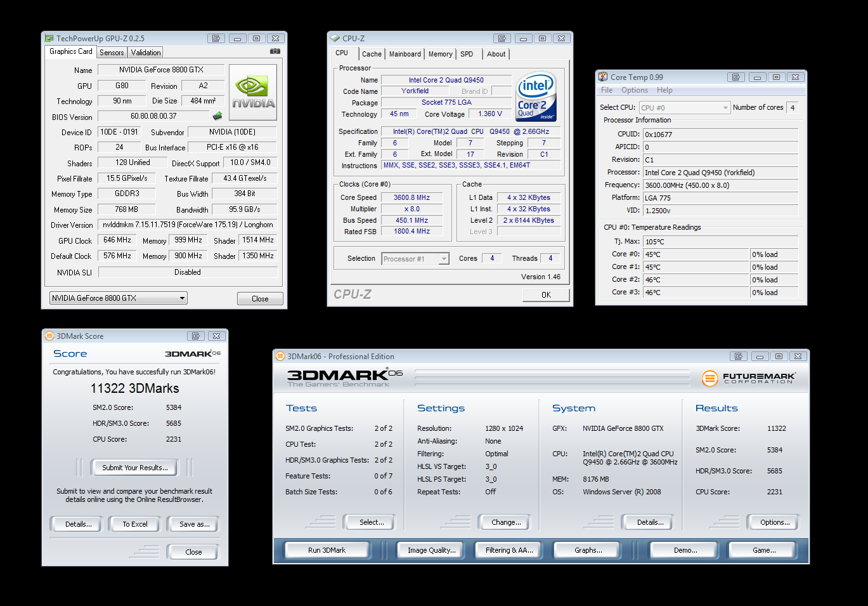Open the Help menu in Core Temp
Screen dimensions: 868x606
pos(664,90)
